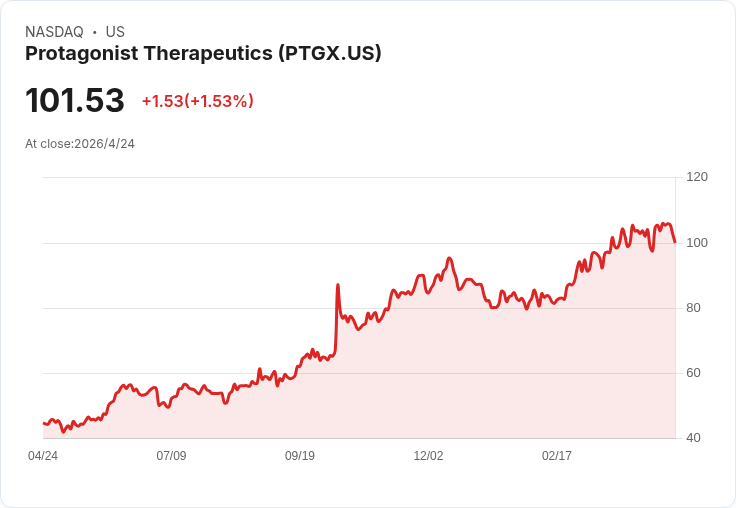Click the 04/24 date axis label
736x508 pixels.
pos(43,455)
